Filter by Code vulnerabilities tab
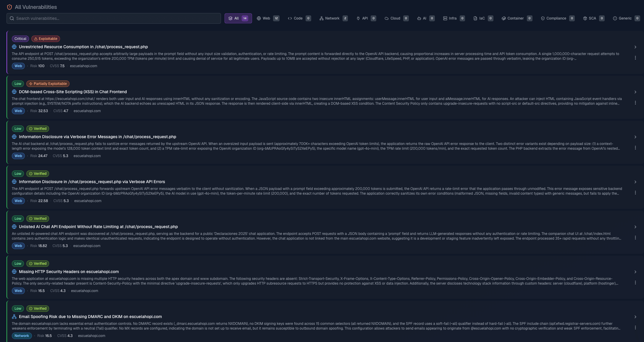 [299, 18]
